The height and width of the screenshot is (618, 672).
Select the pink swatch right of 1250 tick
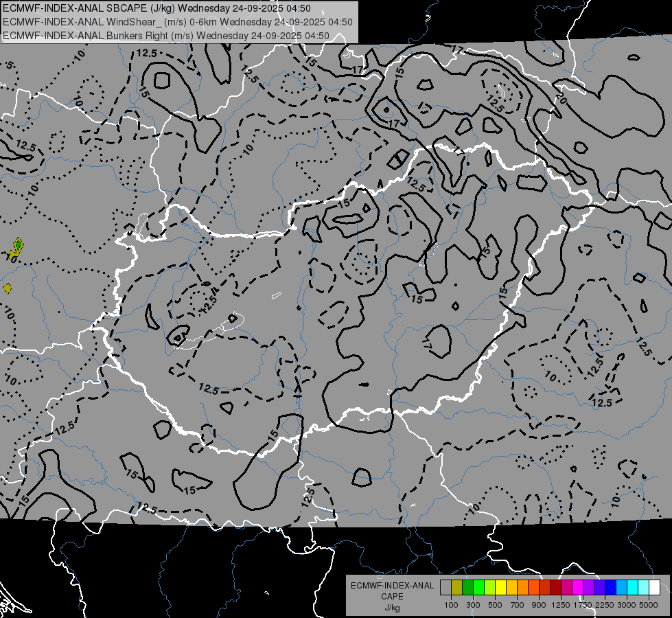point(566,588)
